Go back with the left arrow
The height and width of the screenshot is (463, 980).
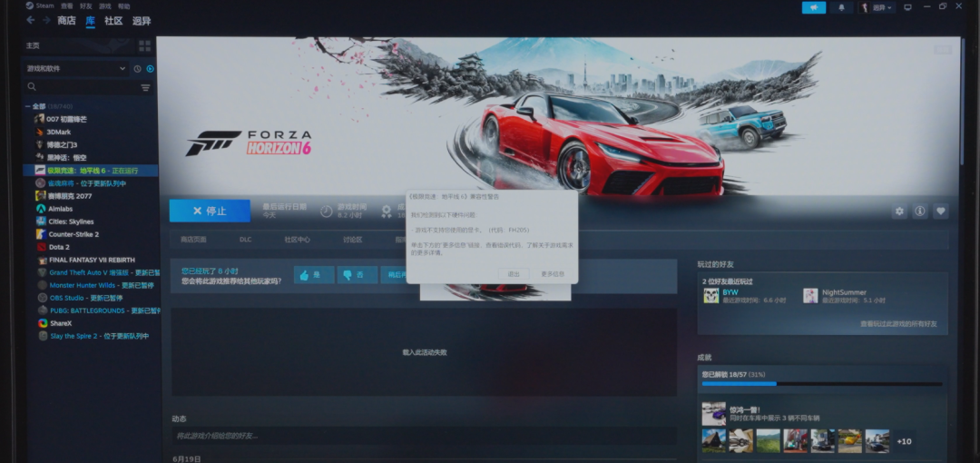coord(30,21)
